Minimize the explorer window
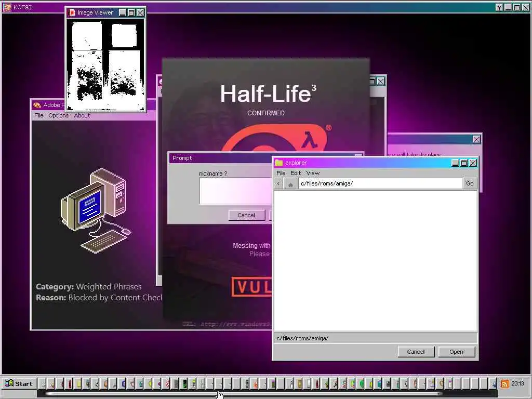The image size is (532, 399). [455, 163]
